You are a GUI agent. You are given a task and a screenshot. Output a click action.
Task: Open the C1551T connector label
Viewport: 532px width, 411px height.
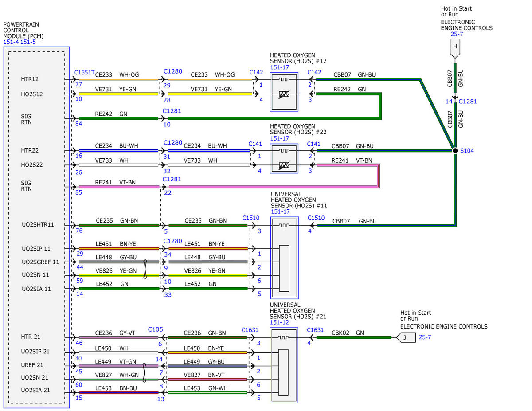(x=84, y=72)
